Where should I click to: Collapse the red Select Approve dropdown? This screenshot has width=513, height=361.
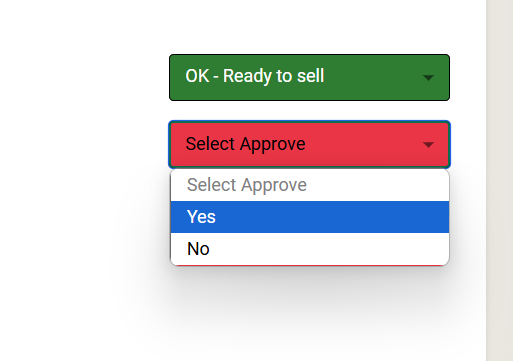point(309,144)
